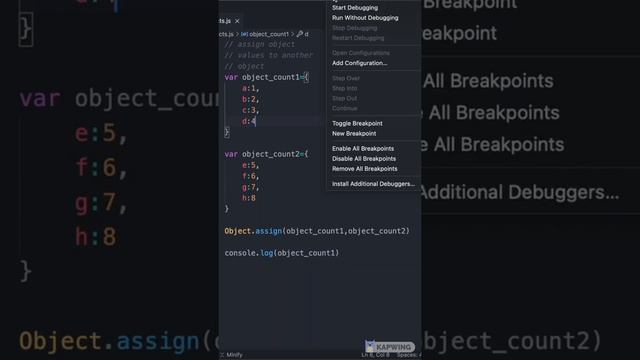Choose Install Additional Debuggers...

[373, 184]
